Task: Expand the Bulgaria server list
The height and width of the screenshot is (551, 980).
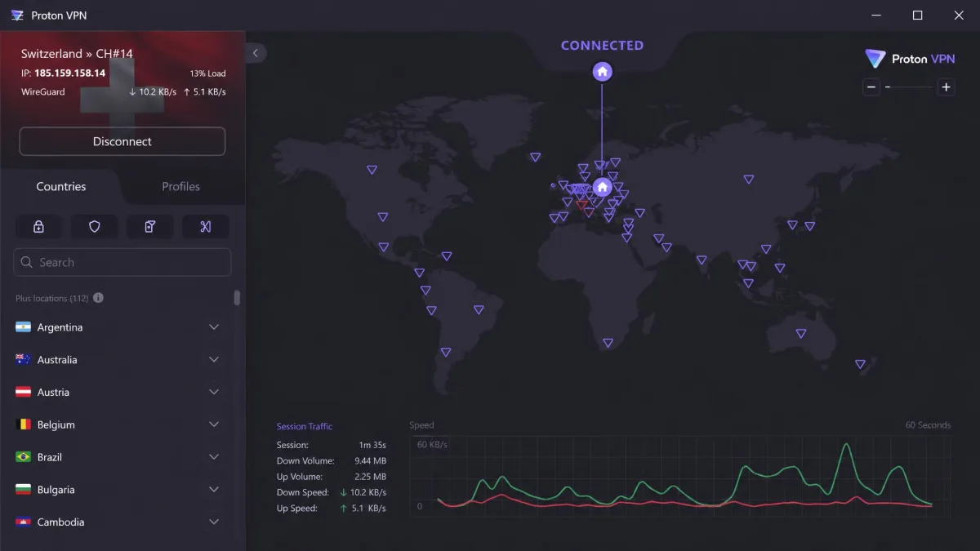Action: point(214,490)
